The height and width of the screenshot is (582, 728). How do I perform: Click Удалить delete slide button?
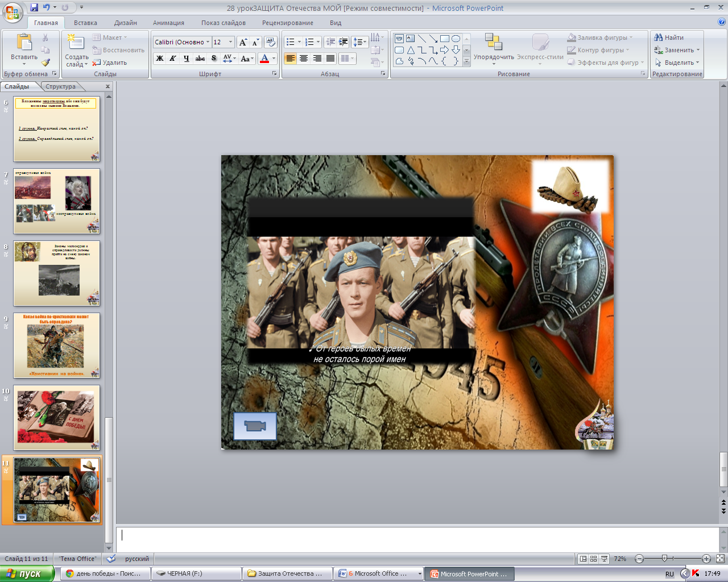[110, 63]
